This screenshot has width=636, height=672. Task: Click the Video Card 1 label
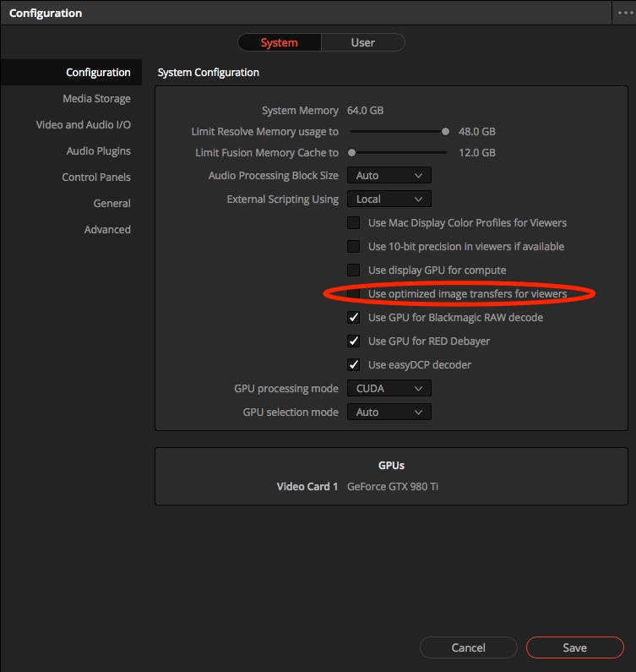[307, 486]
